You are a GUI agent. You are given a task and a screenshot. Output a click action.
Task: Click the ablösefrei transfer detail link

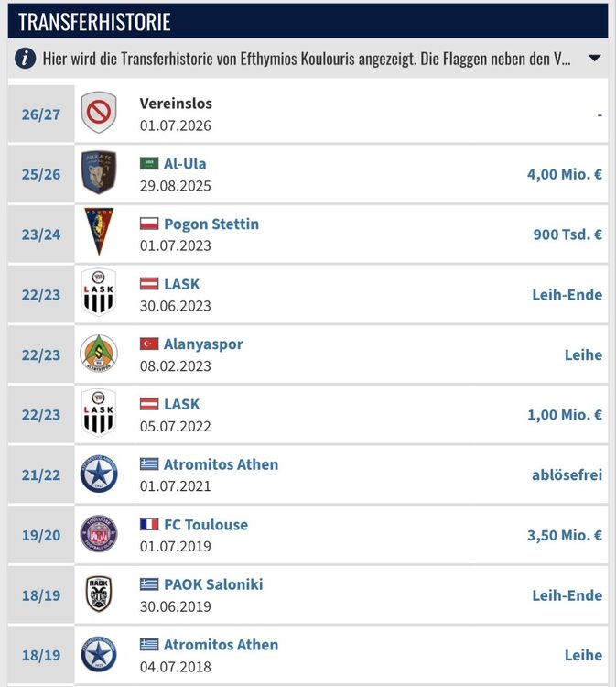point(567,474)
